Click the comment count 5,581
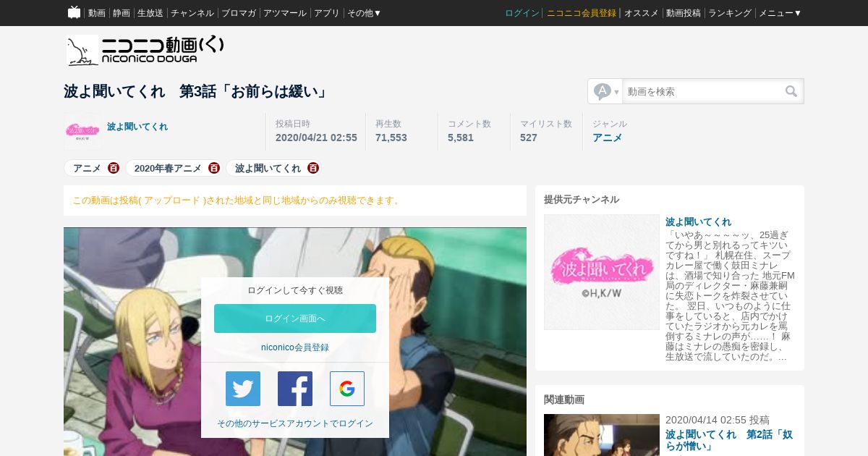The image size is (868, 456). coord(461,138)
